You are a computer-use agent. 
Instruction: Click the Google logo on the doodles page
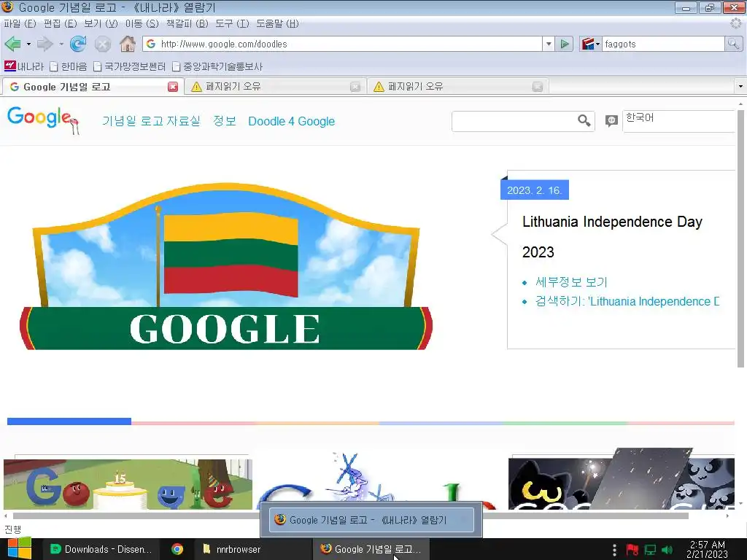click(x=43, y=120)
